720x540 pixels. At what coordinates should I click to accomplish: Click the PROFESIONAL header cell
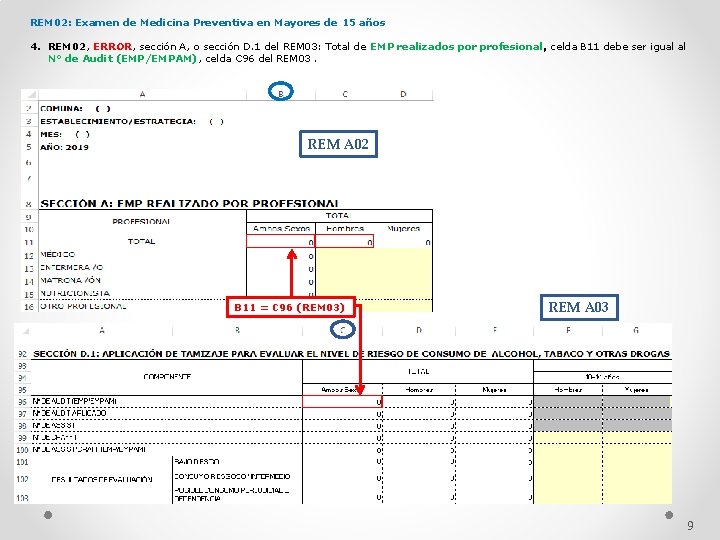click(141, 221)
